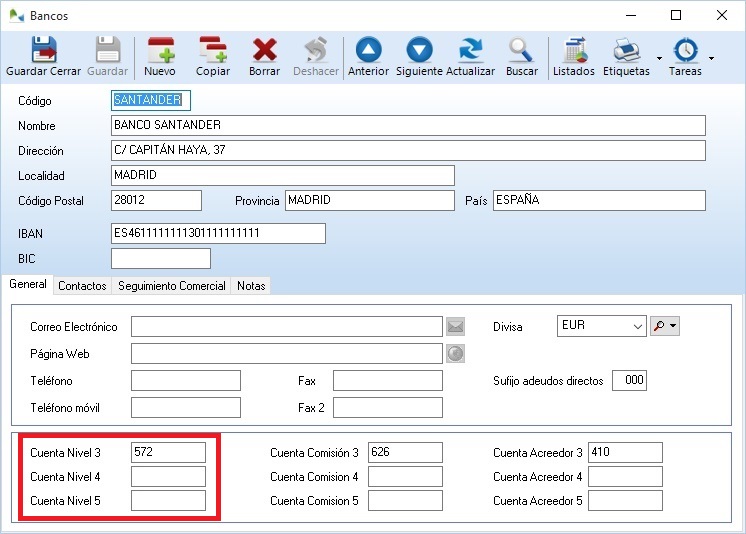This screenshot has height=534, width=746.
Task: Open the Tareas dropdown arrow
Action: [x=711, y=58]
